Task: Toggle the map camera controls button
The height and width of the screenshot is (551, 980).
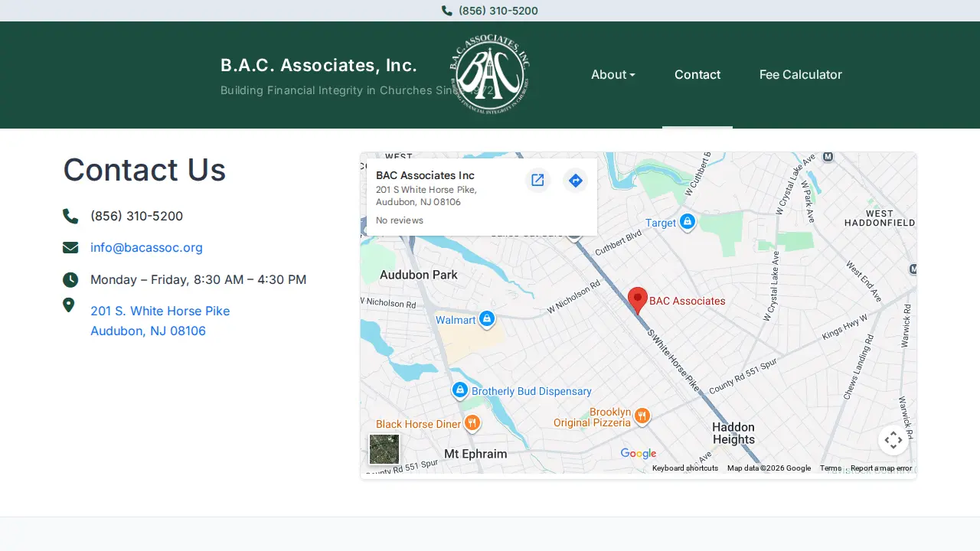Action: point(893,440)
